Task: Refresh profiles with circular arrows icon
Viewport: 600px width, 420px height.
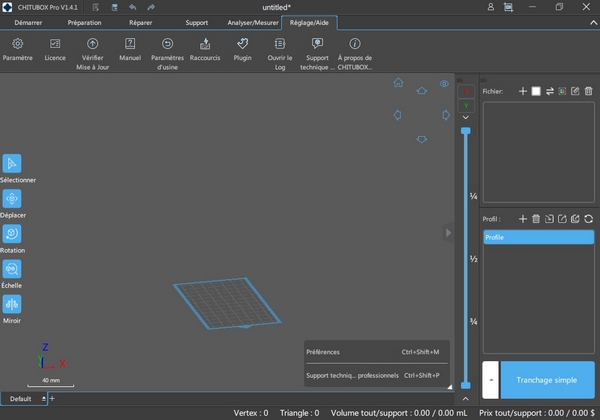Action: [x=589, y=219]
